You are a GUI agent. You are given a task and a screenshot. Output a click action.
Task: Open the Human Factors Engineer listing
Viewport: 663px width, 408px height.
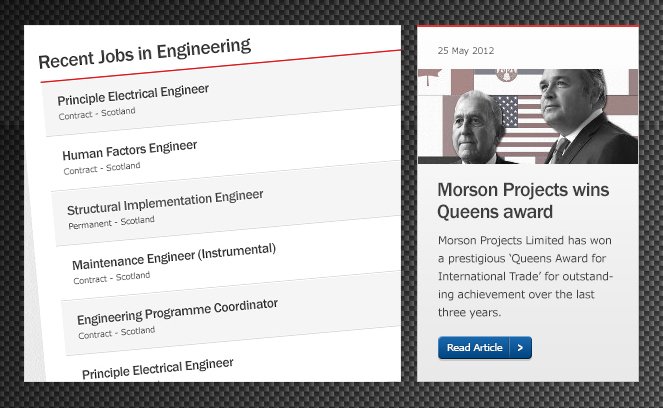click(129, 149)
